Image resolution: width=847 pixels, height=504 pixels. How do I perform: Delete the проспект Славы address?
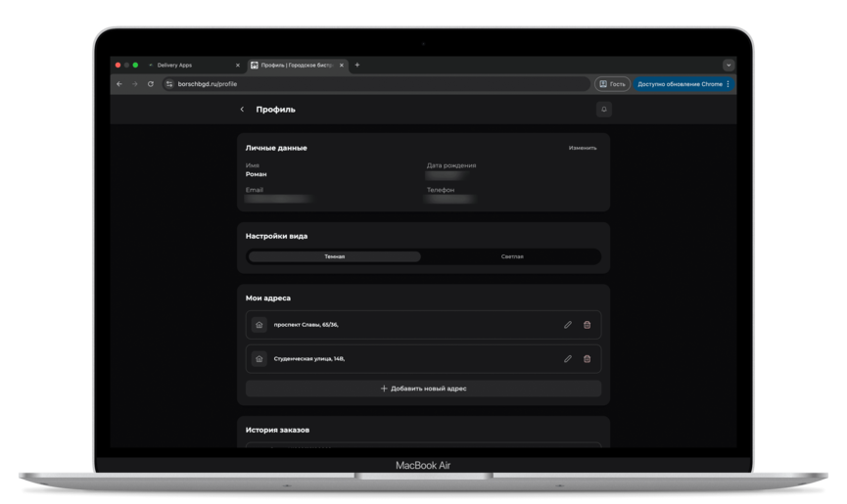click(x=588, y=325)
